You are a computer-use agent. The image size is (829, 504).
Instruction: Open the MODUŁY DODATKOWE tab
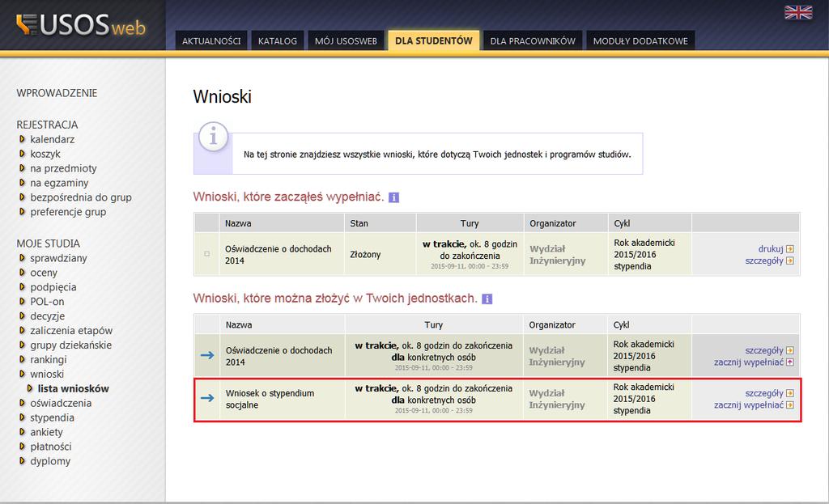point(640,40)
